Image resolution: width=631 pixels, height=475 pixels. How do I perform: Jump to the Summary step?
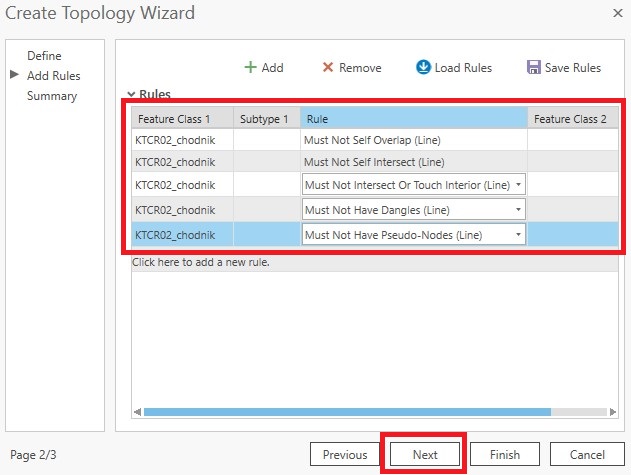tap(52, 96)
